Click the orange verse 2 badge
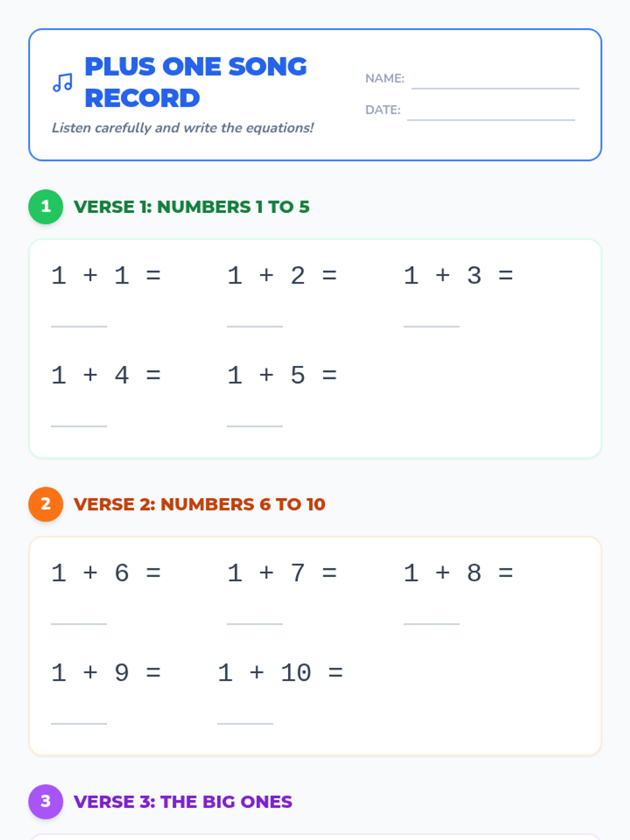The width and height of the screenshot is (630, 840). pyautogui.click(x=46, y=504)
